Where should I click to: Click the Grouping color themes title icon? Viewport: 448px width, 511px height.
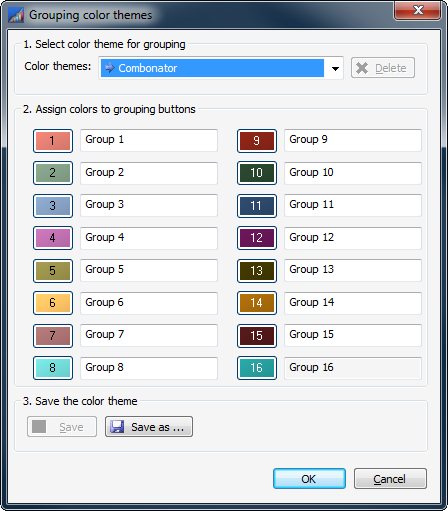(16, 15)
